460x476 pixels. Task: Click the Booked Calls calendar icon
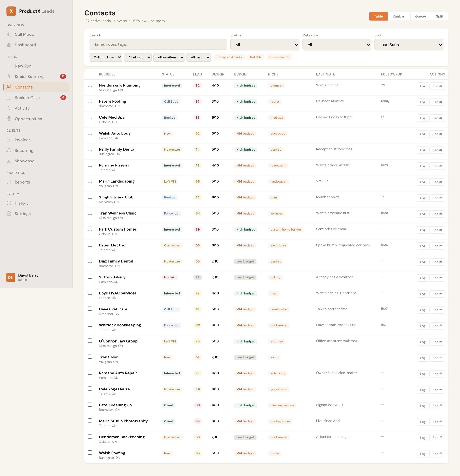click(x=9, y=98)
